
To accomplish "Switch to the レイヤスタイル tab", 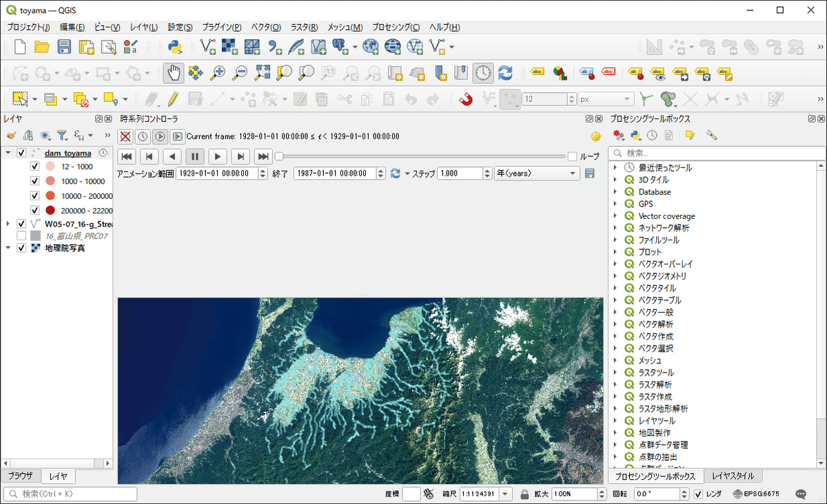I will 733,476.
